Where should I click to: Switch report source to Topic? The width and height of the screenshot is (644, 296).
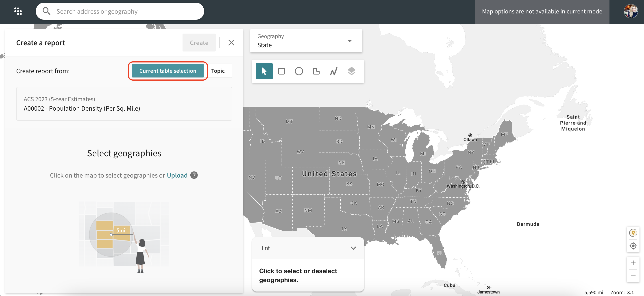click(218, 71)
